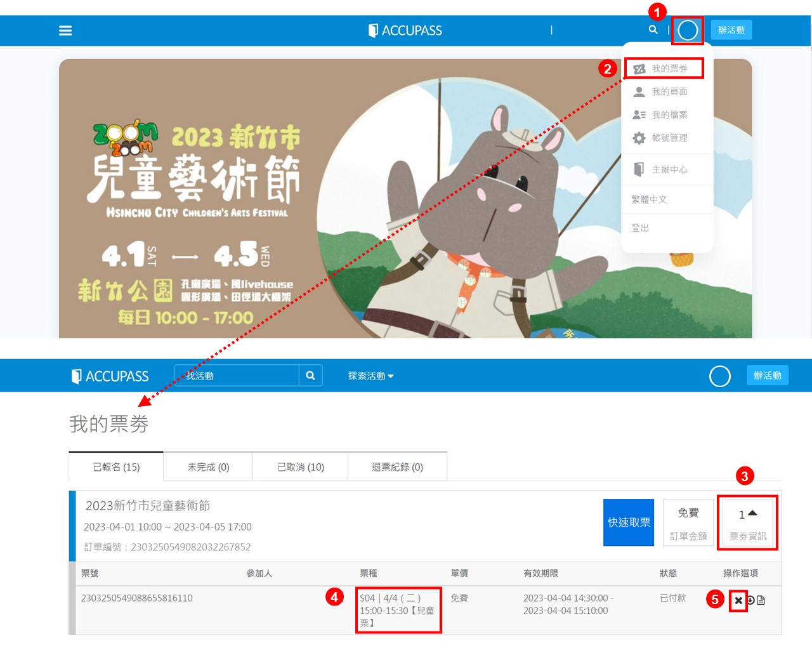Click the 辦活動 button in top header
Screen dimensions: 812x648
pos(731,30)
